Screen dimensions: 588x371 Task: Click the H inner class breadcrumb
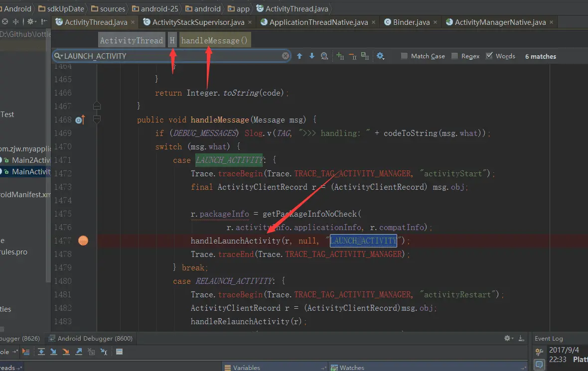pos(172,40)
